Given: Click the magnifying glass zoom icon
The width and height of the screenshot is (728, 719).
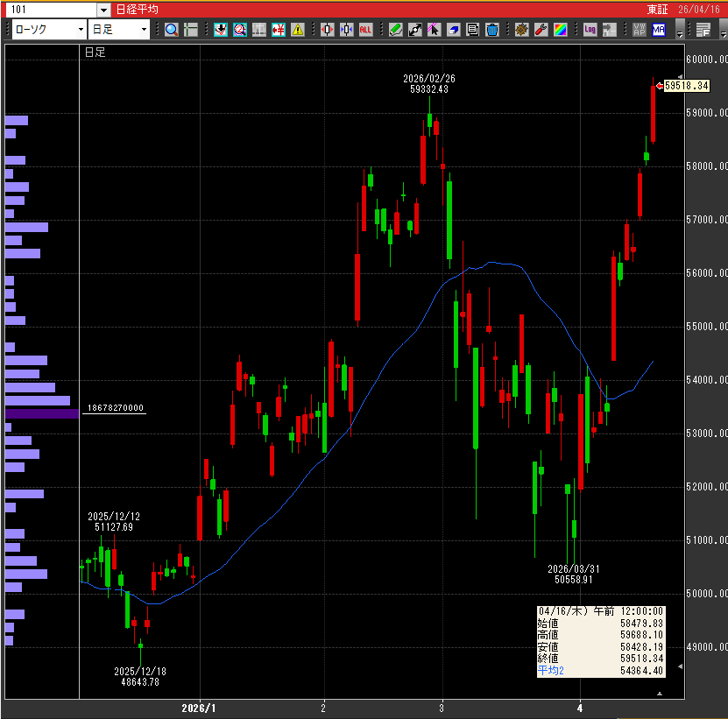Looking at the screenshot, I should click(x=172, y=30).
